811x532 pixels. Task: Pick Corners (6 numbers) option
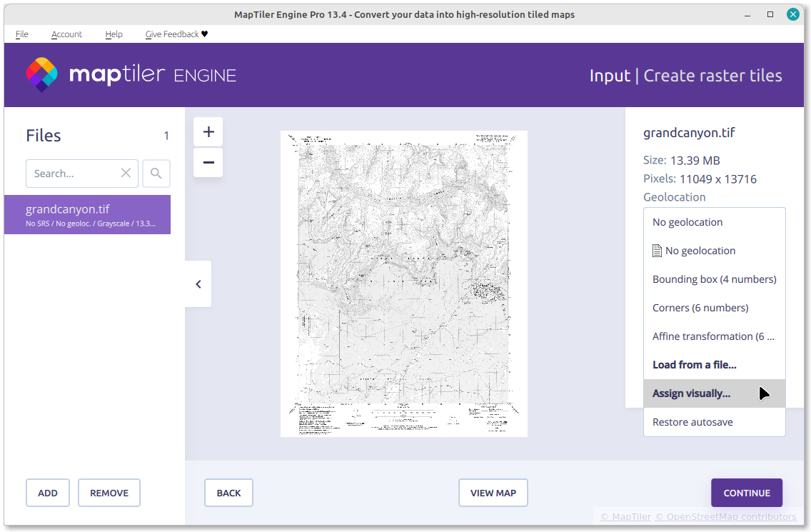pyautogui.click(x=700, y=308)
